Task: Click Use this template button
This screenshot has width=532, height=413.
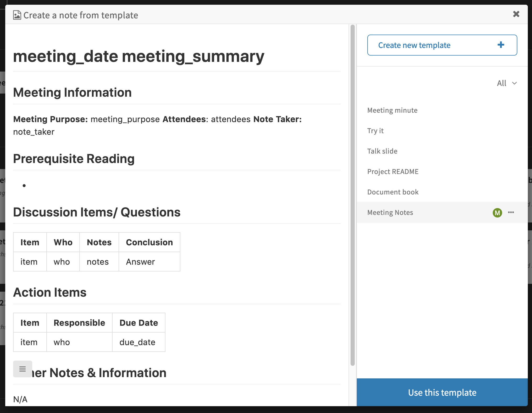Action: pyautogui.click(x=442, y=392)
